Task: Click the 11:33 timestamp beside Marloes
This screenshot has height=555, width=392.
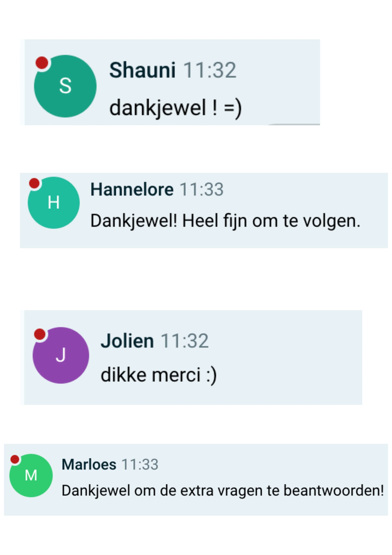Action: 140,464
